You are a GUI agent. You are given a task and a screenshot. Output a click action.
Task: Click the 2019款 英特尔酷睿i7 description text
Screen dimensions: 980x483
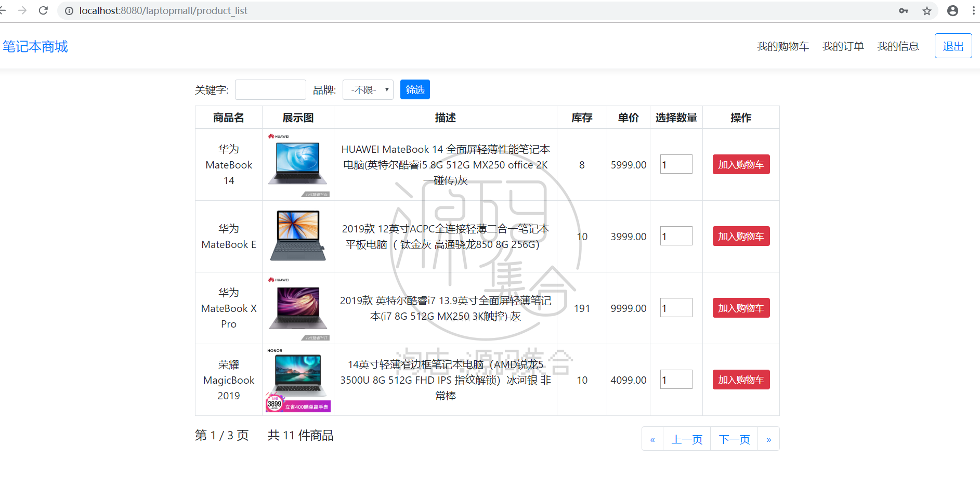(446, 308)
